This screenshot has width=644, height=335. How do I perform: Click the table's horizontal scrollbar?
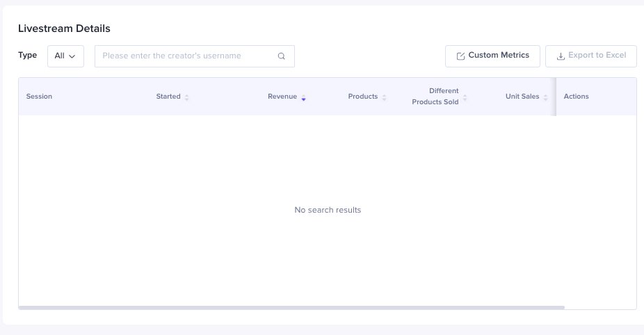coord(291,307)
